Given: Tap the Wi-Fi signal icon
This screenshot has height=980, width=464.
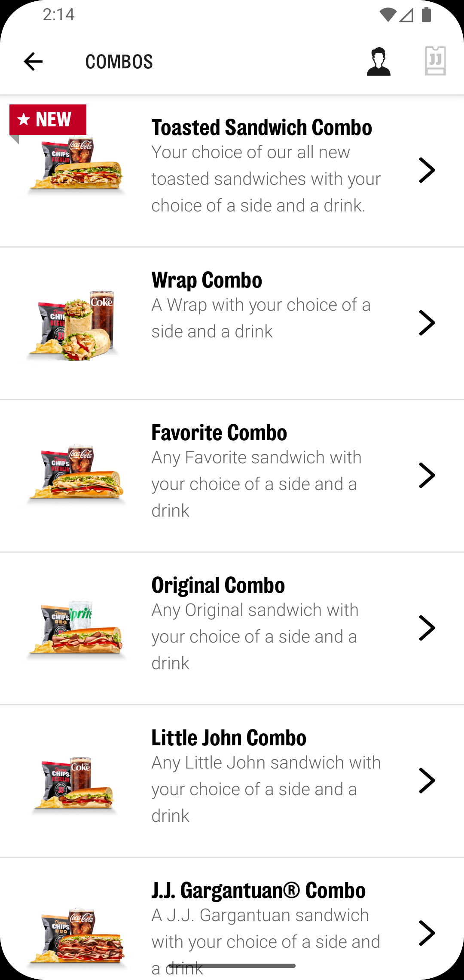Looking at the screenshot, I should pyautogui.click(x=388, y=15).
